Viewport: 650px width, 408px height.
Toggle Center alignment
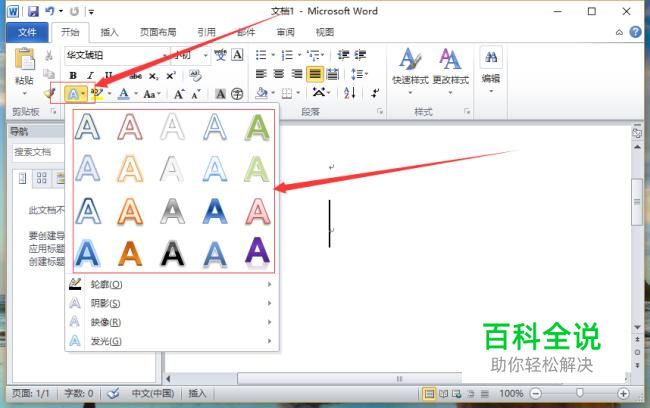(279, 74)
